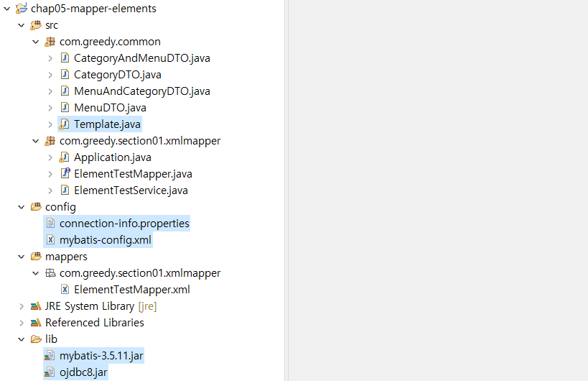588x381 pixels.
Task: Expand Template.java node
Action: (50, 124)
